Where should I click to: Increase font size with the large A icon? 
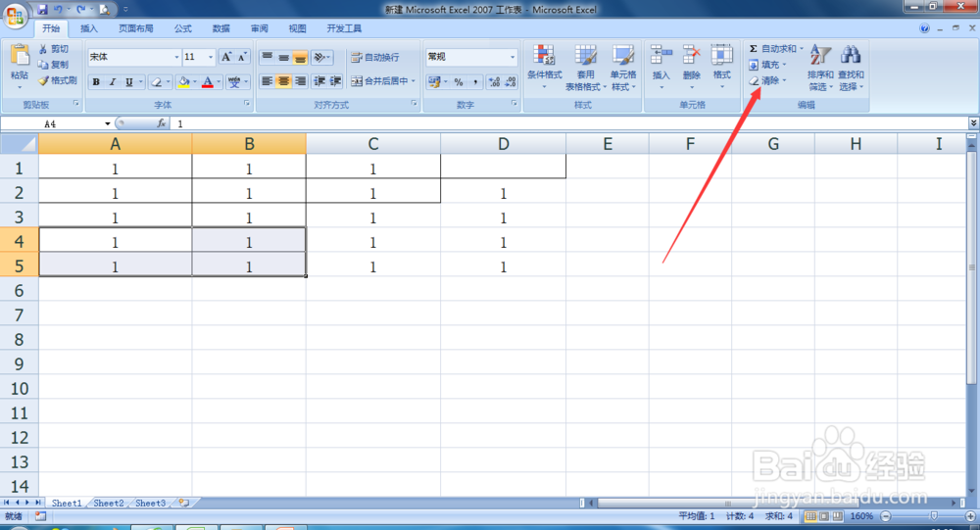[x=227, y=57]
